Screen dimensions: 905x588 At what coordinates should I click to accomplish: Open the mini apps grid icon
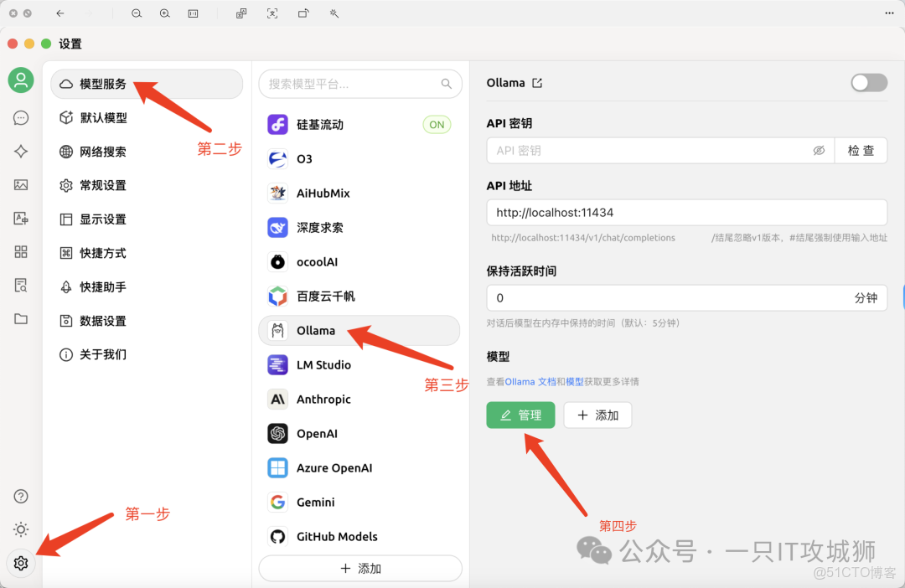coord(21,251)
